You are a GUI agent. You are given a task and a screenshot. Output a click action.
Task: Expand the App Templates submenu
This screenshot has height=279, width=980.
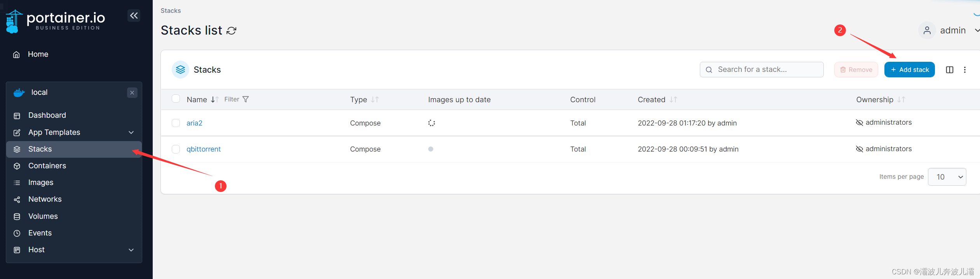[131, 133]
